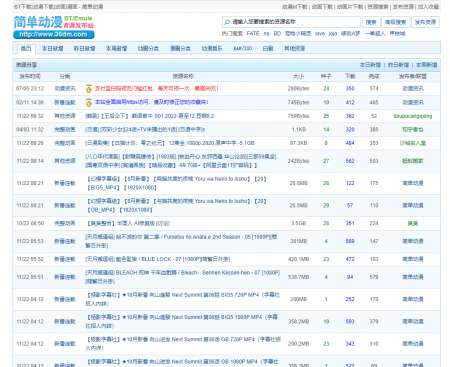Click download count 351

[350, 223]
